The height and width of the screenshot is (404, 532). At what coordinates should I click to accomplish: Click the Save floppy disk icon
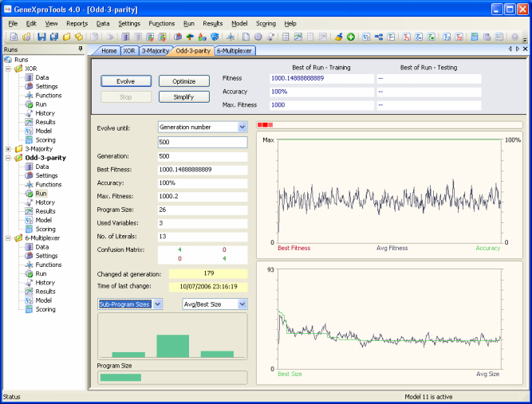(41, 37)
